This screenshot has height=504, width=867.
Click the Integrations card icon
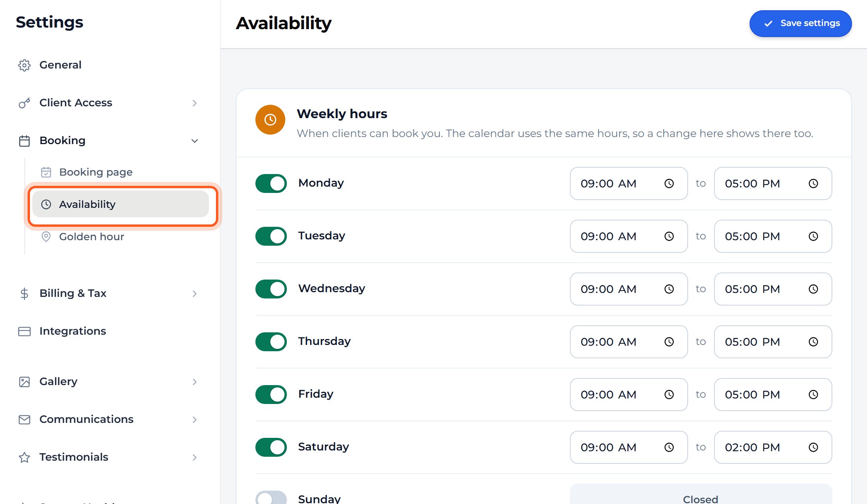pyautogui.click(x=24, y=331)
